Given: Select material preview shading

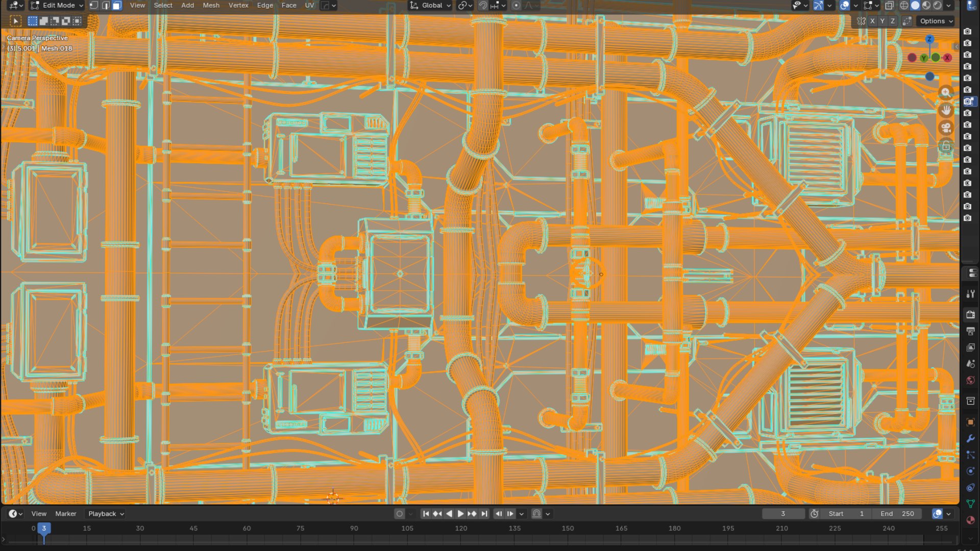Looking at the screenshot, I should [x=926, y=5].
